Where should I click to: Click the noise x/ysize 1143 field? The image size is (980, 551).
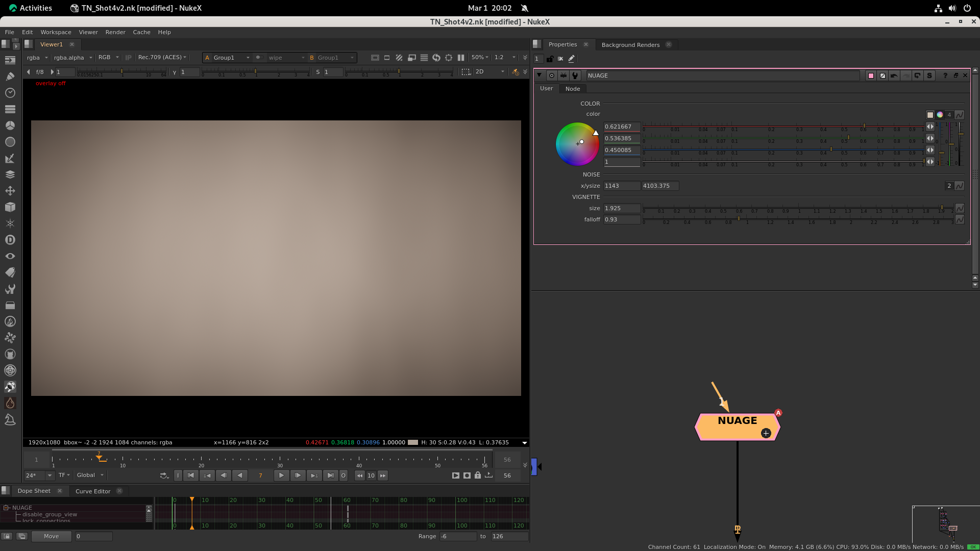(621, 186)
